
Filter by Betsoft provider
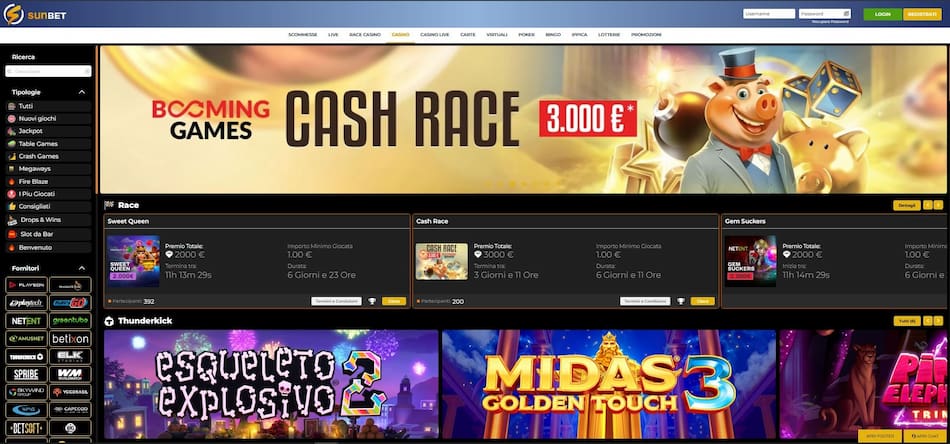coord(26,428)
